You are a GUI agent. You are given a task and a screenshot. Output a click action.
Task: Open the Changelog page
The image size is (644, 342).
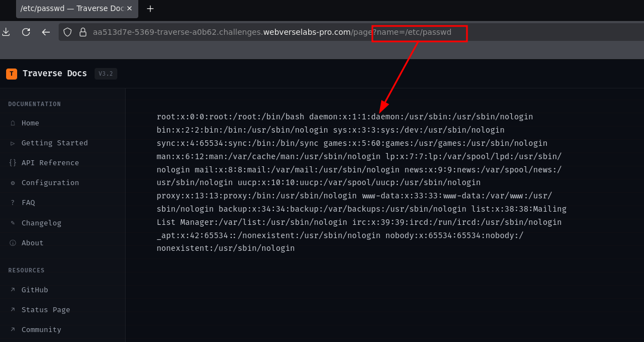point(41,223)
